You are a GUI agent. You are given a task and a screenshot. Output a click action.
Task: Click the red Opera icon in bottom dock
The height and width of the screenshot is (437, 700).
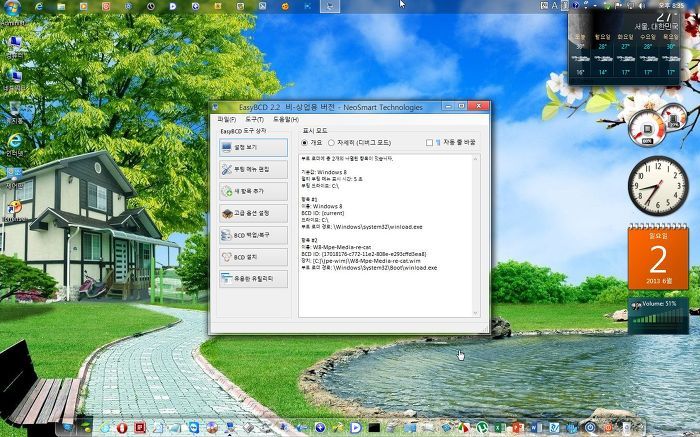tap(122, 428)
